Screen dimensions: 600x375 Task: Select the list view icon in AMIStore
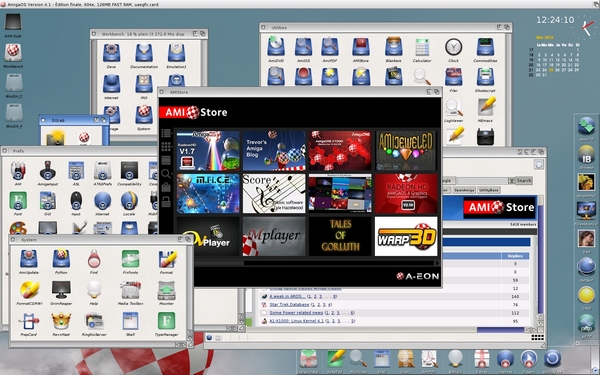[166, 133]
